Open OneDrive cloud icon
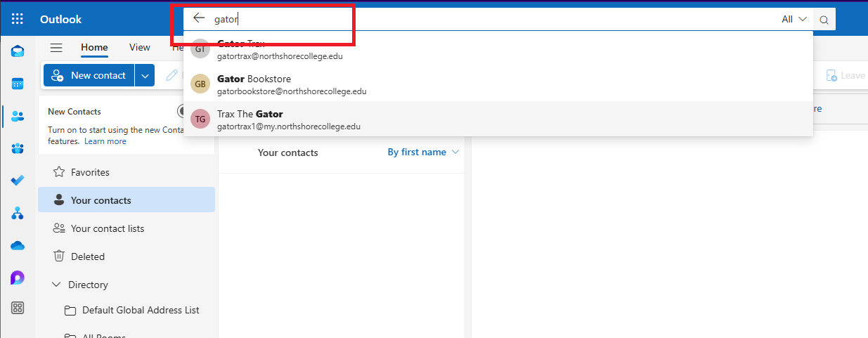Viewport: 868px width, 338px height. pyautogui.click(x=18, y=245)
